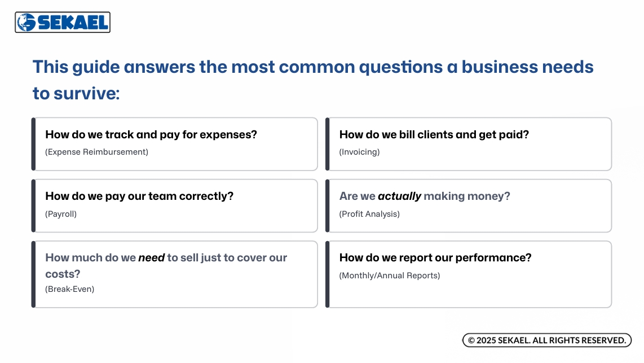Click the dark accent bar on invoicing card

[x=328, y=144]
